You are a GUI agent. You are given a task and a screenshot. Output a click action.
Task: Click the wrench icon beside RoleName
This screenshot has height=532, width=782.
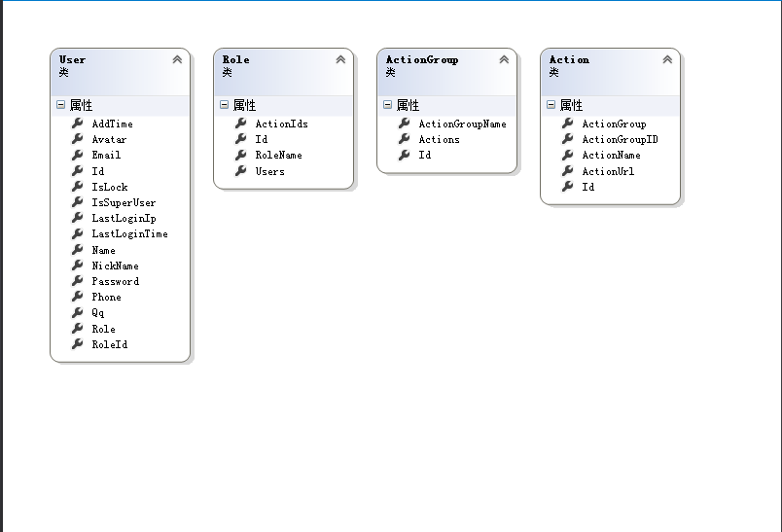241,155
